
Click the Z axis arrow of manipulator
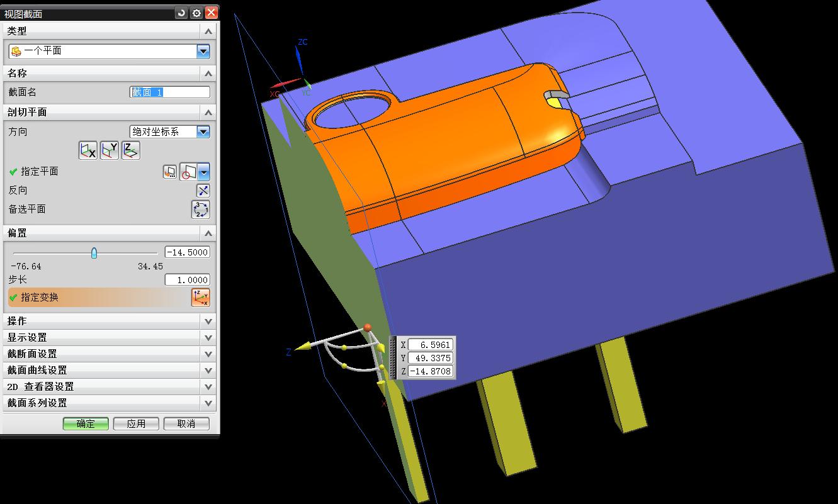click(303, 346)
